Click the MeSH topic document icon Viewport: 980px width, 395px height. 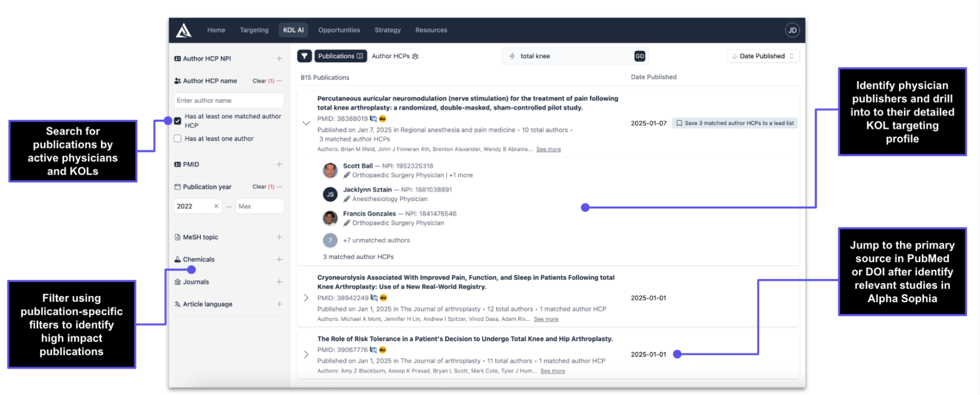coord(177,237)
